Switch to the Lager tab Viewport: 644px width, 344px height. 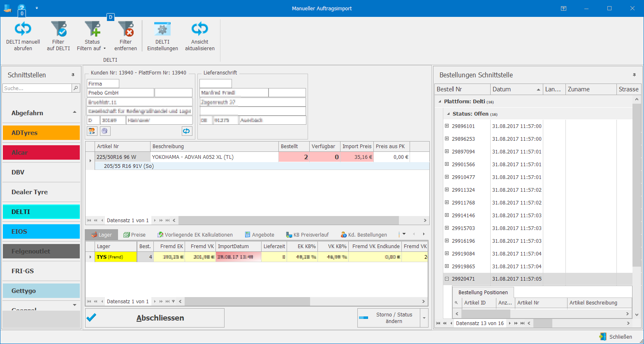pos(101,235)
